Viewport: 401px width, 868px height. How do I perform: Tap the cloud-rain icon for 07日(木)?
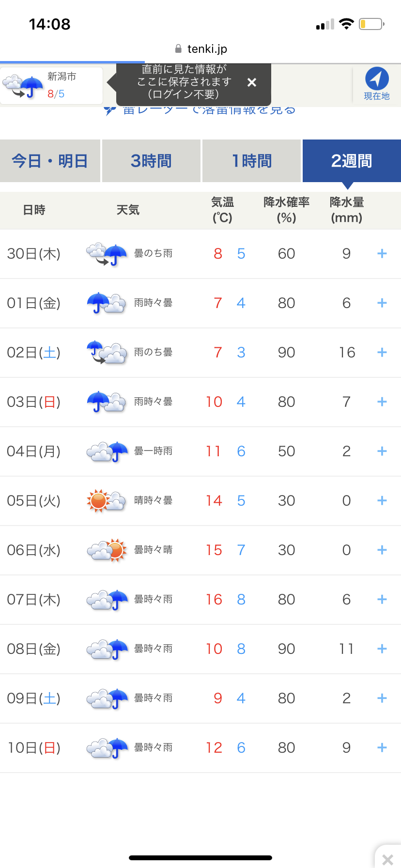pos(107,600)
